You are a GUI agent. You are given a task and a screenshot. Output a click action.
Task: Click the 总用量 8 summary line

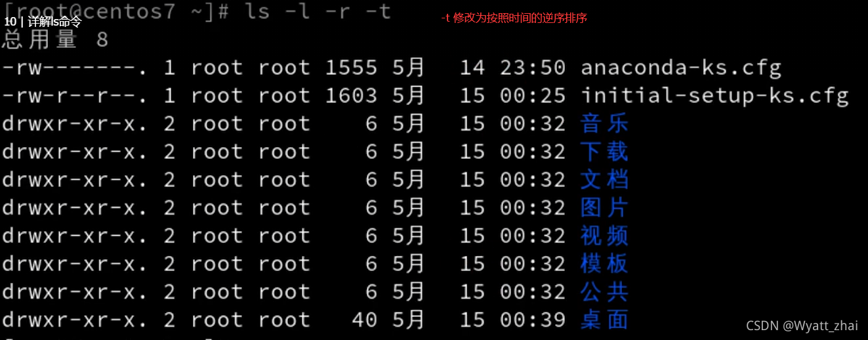point(55,40)
